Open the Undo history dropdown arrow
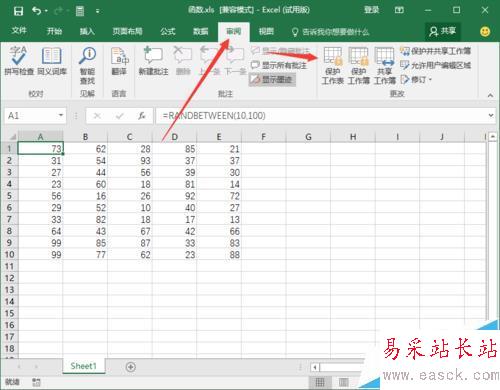 coord(46,11)
